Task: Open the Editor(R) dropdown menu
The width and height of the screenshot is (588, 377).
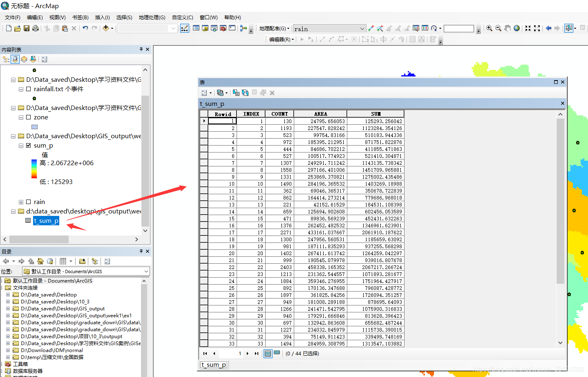Action: tap(282, 39)
